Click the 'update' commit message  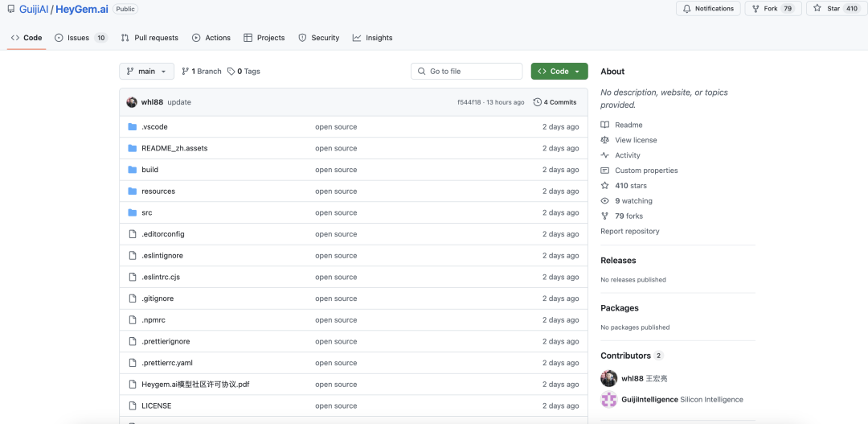(179, 102)
